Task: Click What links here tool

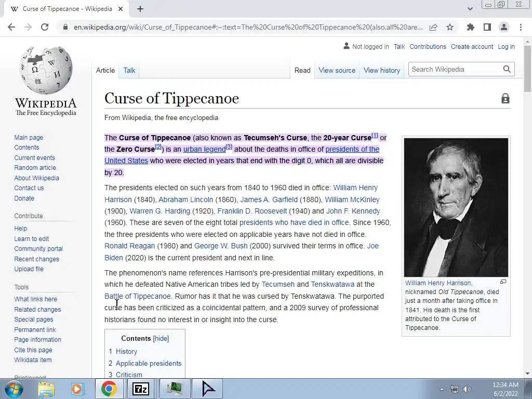Action: click(36, 299)
